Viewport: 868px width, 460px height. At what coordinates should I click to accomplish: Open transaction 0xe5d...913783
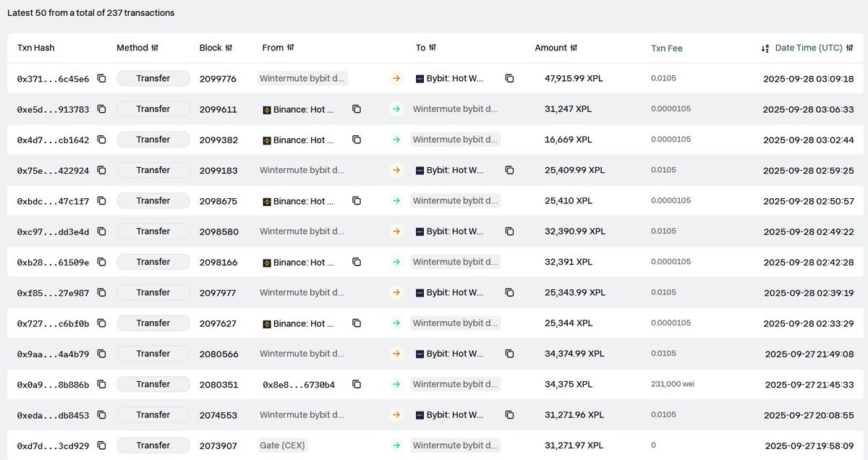pos(53,109)
